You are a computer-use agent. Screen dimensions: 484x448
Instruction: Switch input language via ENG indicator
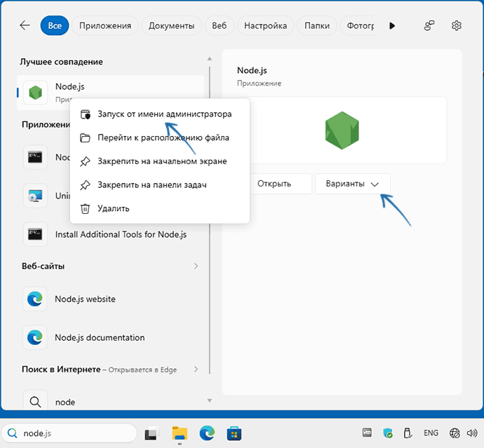pyautogui.click(x=431, y=433)
